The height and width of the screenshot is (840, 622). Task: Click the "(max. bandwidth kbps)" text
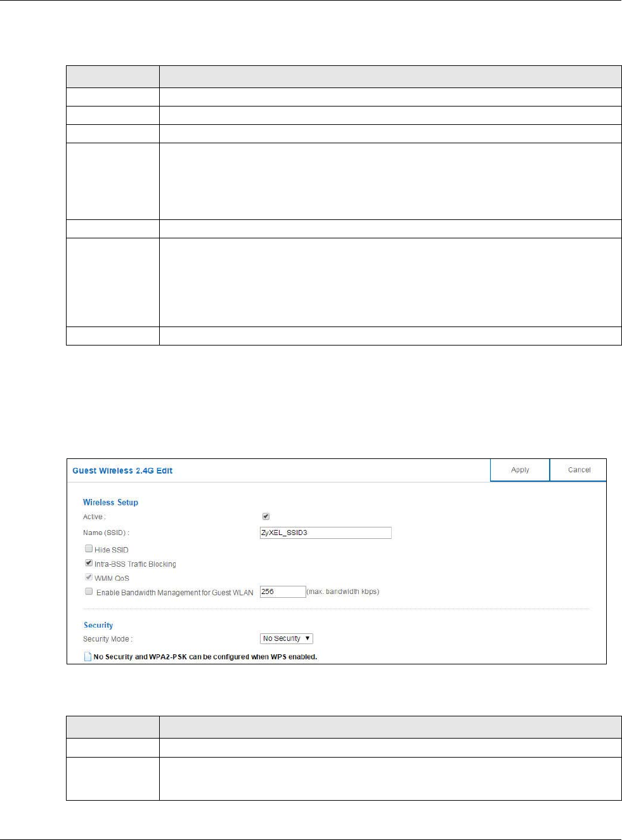pos(343,591)
